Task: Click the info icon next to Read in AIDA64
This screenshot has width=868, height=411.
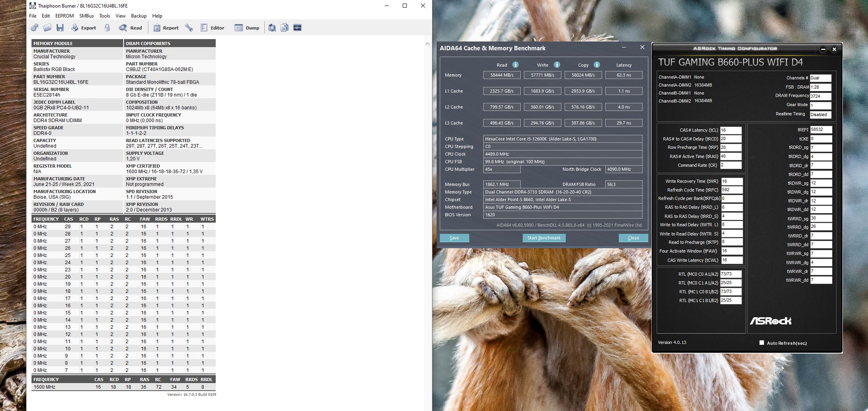Action: point(516,65)
